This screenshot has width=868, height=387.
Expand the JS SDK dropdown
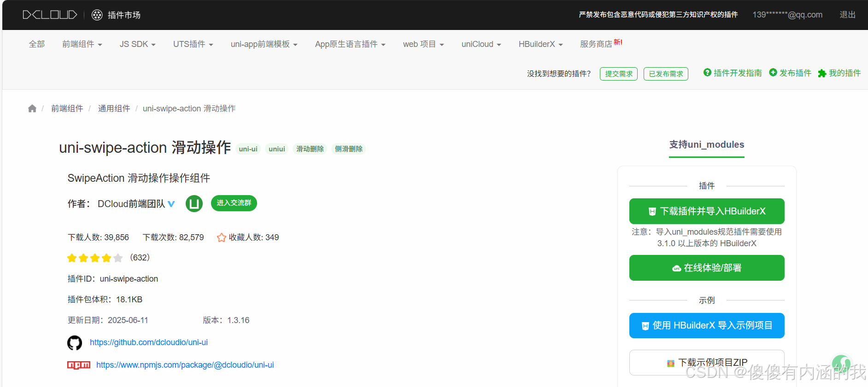tap(137, 44)
